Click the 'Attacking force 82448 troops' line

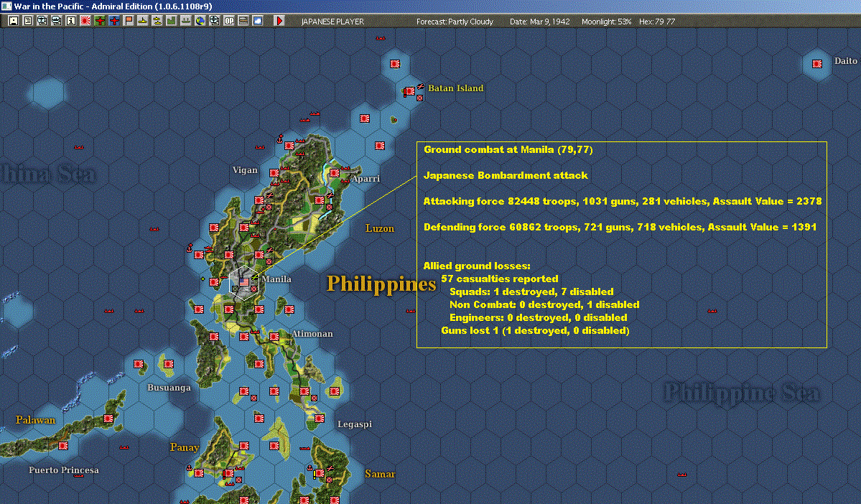[x=622, y=202]
